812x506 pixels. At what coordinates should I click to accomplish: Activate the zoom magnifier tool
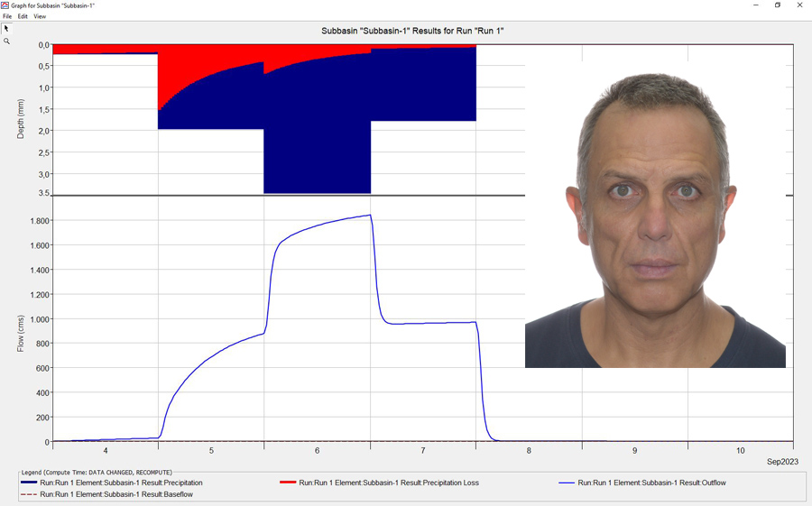coord(6,41)
